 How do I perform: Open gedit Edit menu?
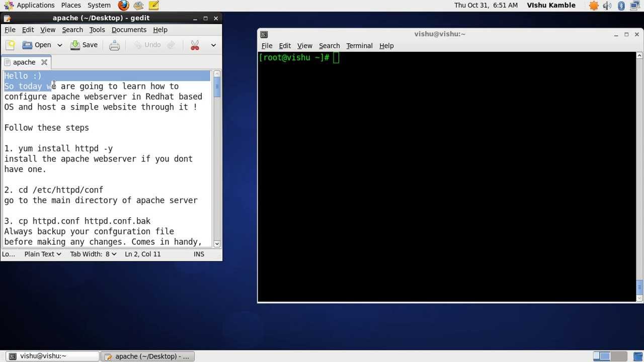pyautogui.click(x=28, y=30)
